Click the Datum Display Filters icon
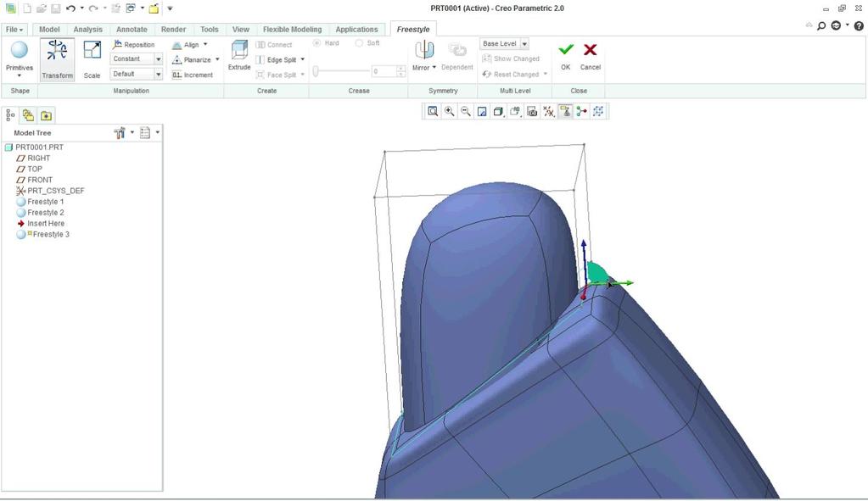This screenshot has height=501, width=868. pos(549,112)
